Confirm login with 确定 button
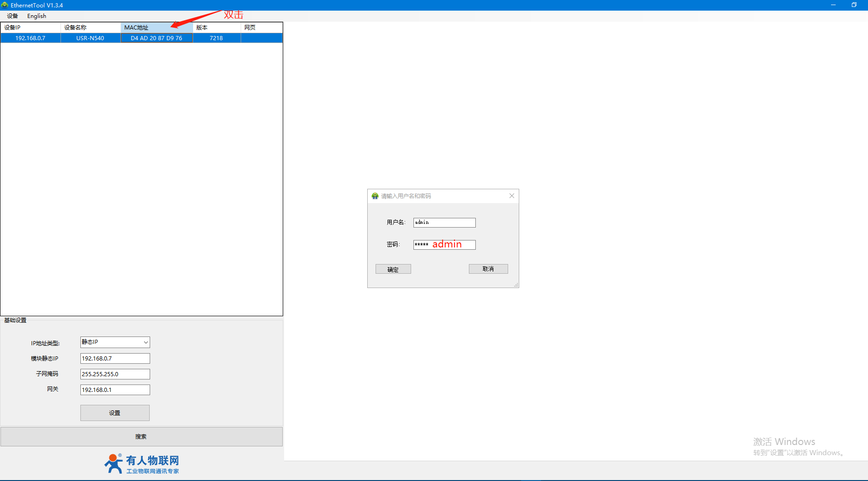The width and height of the screenshot is (868, 481). [x=393, y=269]
